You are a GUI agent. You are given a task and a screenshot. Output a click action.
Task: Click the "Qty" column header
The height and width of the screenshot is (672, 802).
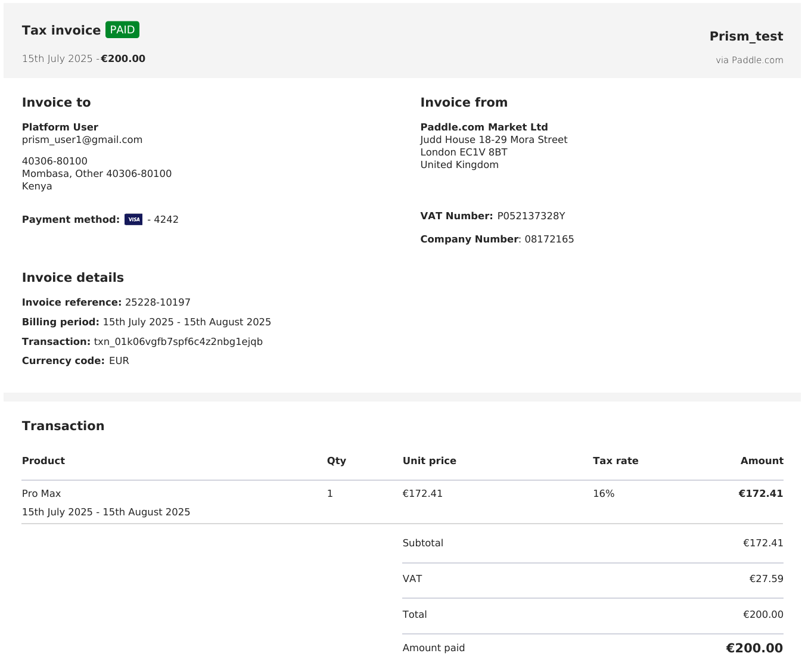[337, 461]
